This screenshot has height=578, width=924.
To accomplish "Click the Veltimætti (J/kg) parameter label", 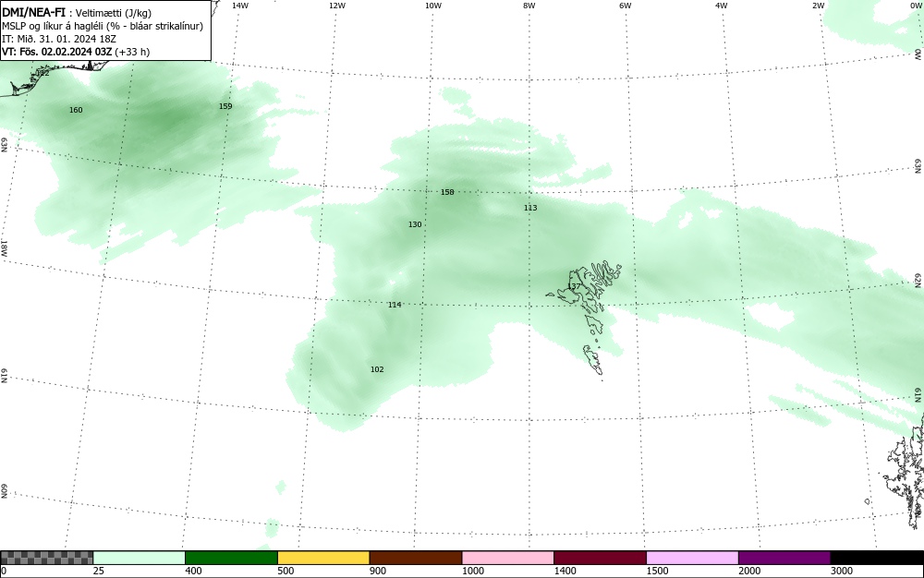I will coord(114,13).
